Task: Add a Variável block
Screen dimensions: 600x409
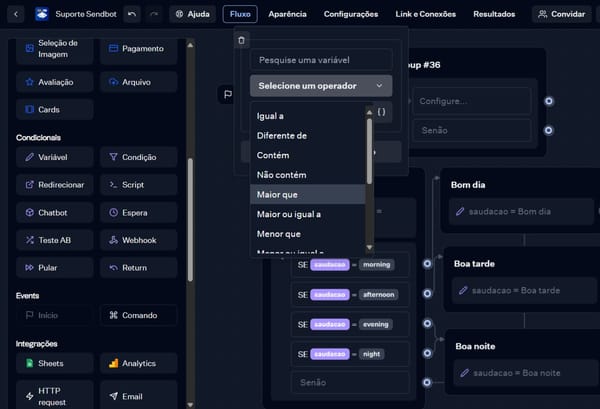Action: [55, 157]
